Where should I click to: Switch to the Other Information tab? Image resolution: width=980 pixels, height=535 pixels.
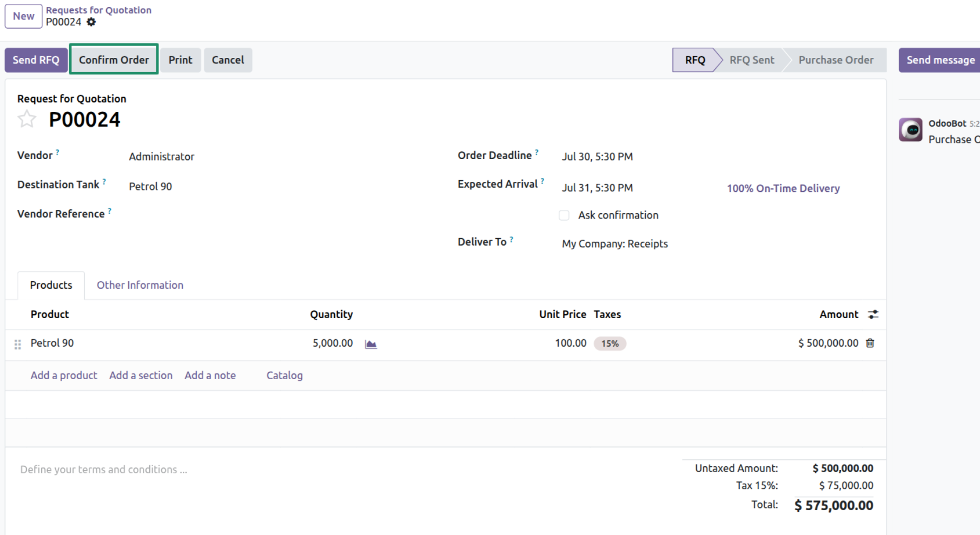[140, 285]
